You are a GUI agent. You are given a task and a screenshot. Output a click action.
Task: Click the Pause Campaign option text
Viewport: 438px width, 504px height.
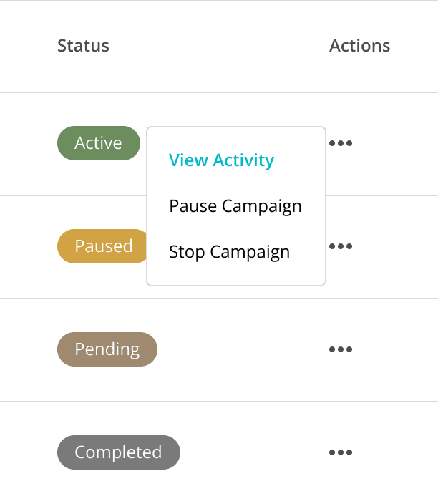click(235, 206)
